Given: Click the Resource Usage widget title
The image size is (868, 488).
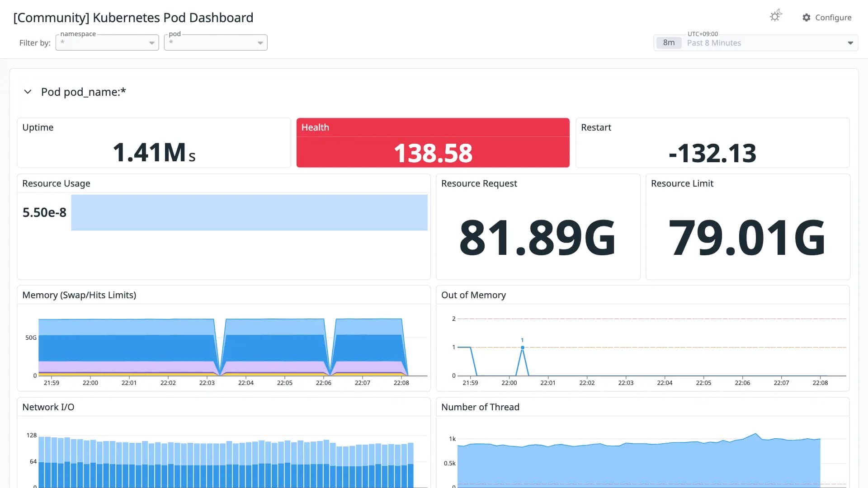Looking at the screenshot, I should 56,183.
